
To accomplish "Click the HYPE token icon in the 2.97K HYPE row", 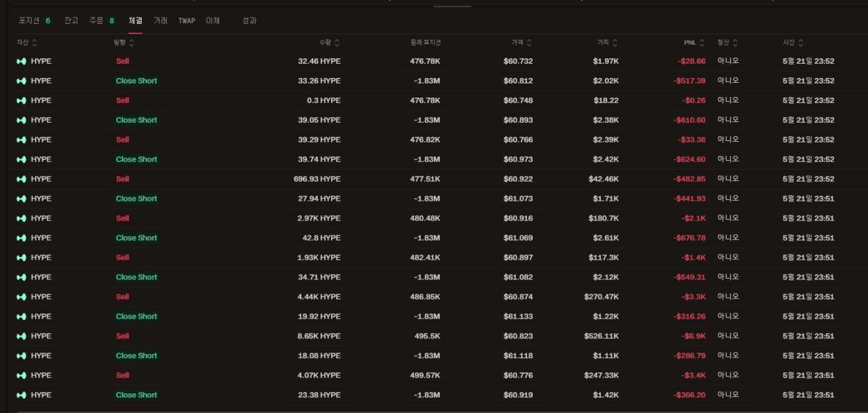I will click(22, 218).
